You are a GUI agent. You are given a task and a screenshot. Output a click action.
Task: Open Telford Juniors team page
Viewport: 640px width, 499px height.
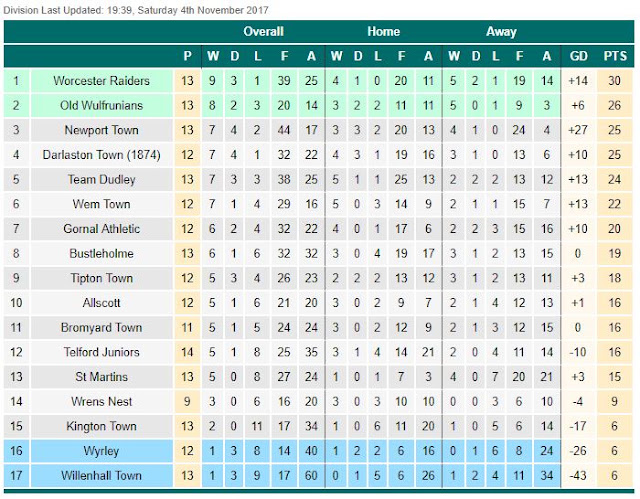[x=101, y=352]
